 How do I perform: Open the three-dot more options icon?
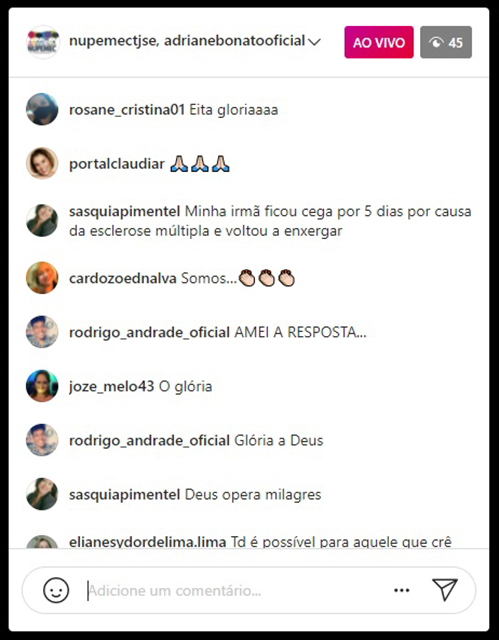point(401,590)
